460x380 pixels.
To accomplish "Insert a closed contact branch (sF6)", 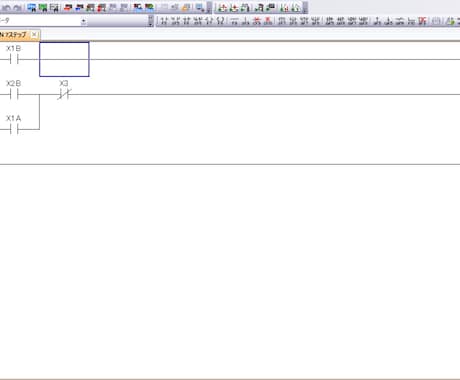I will pyautogui.click(x=198, y=21).
